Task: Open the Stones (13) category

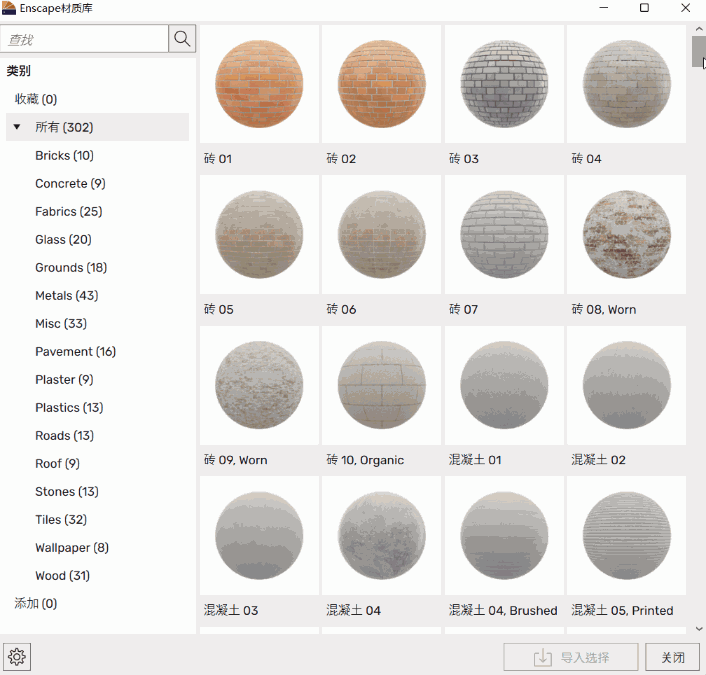Action: coord(67,491)
